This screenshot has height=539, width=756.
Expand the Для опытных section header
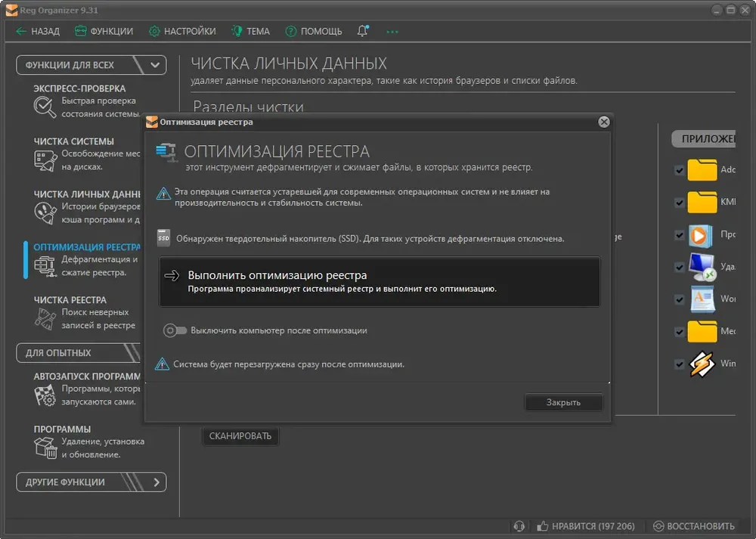tap(78, 353)
